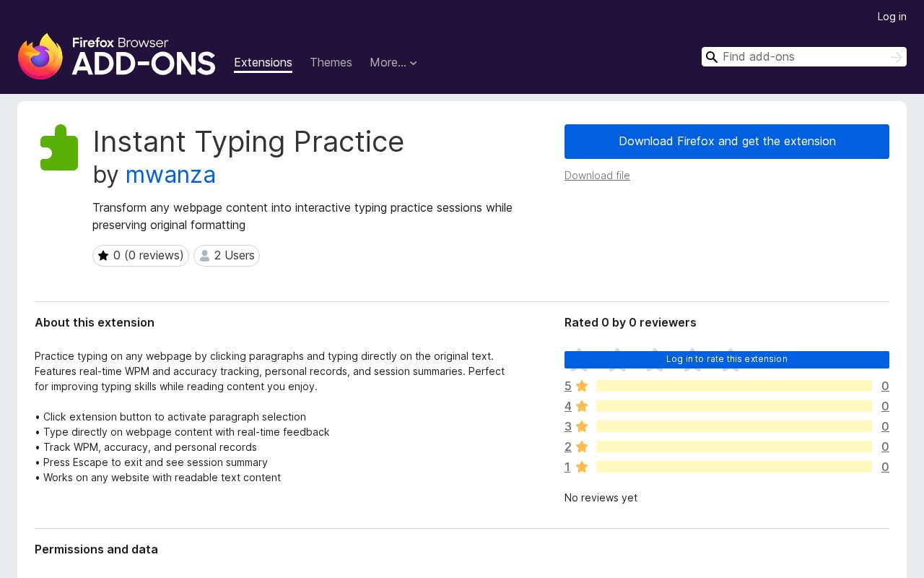Click the star beside the 2 rating
Screen dimensions: 924x578
(x=582, y=447)
